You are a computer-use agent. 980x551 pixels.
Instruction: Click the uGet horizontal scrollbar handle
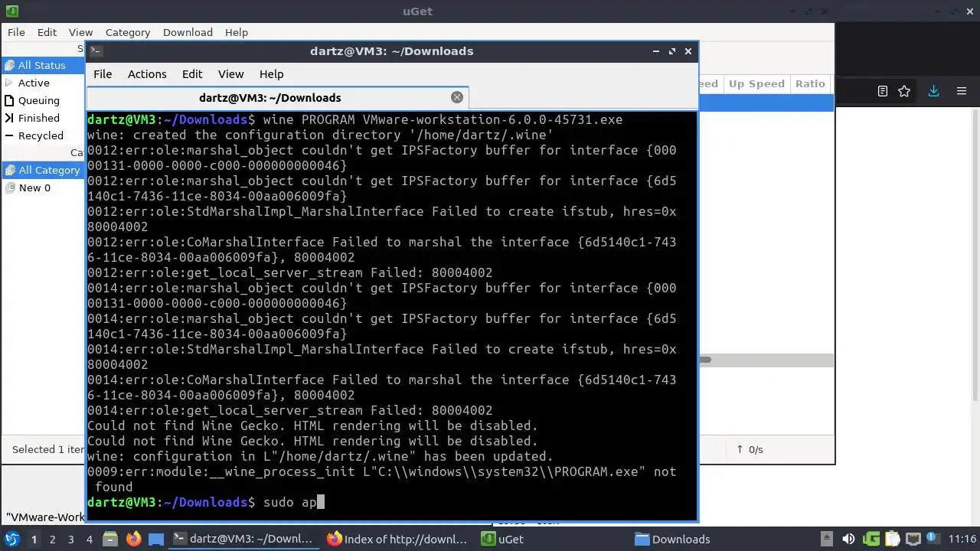pyautogui.click(x=706, y=360)
